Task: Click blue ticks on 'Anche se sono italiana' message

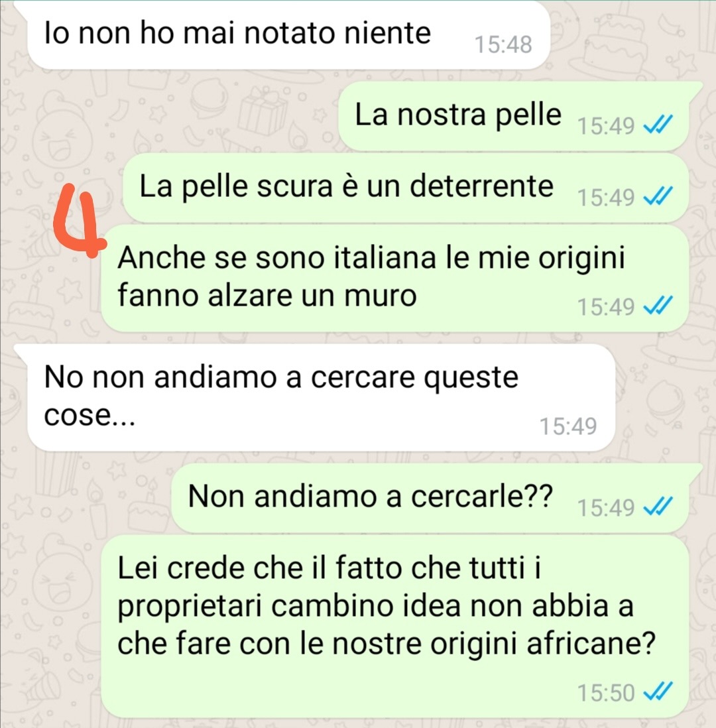Action: coord(658,306)
